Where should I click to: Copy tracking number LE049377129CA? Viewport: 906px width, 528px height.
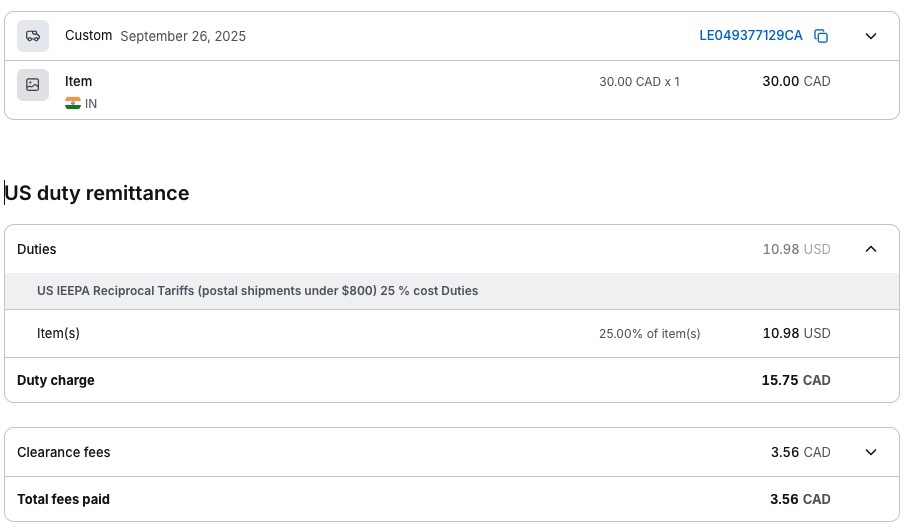[821, 36]
